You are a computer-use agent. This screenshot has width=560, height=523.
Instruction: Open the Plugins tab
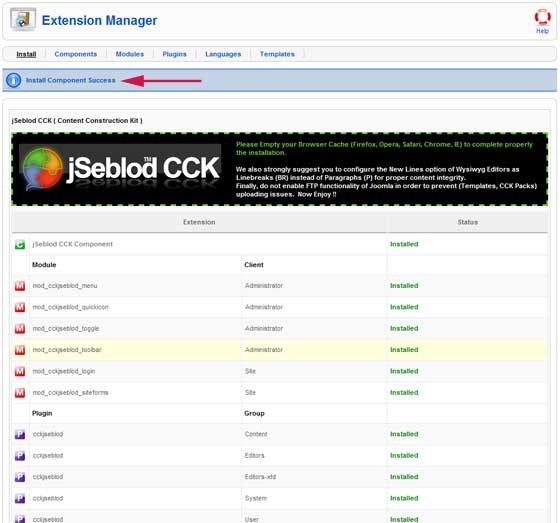tap(175, 54)
